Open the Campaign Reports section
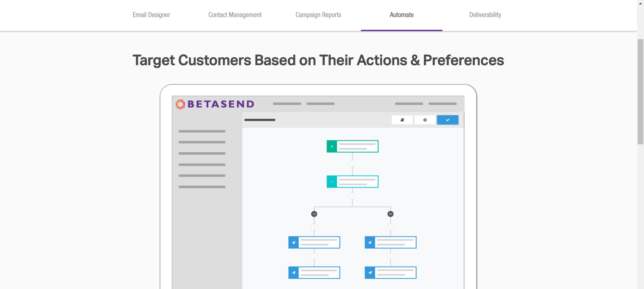Screen dimensions: 644x289 point(318,15)
